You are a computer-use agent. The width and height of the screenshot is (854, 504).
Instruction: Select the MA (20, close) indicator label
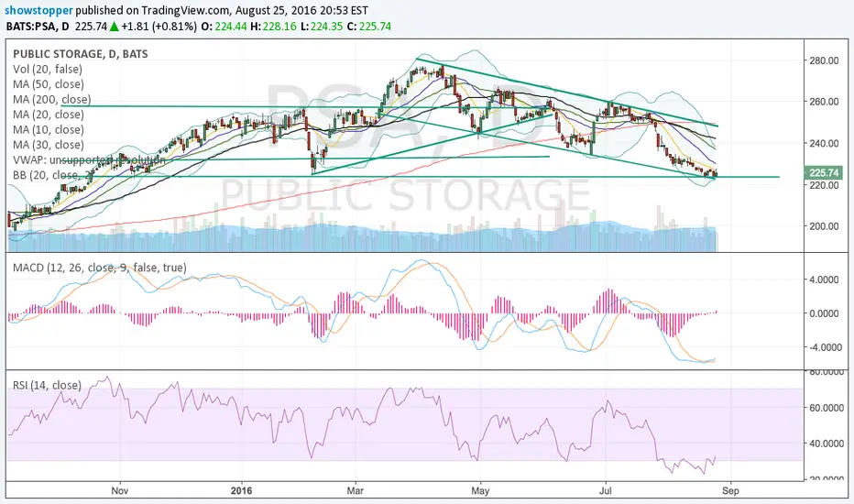49,115
